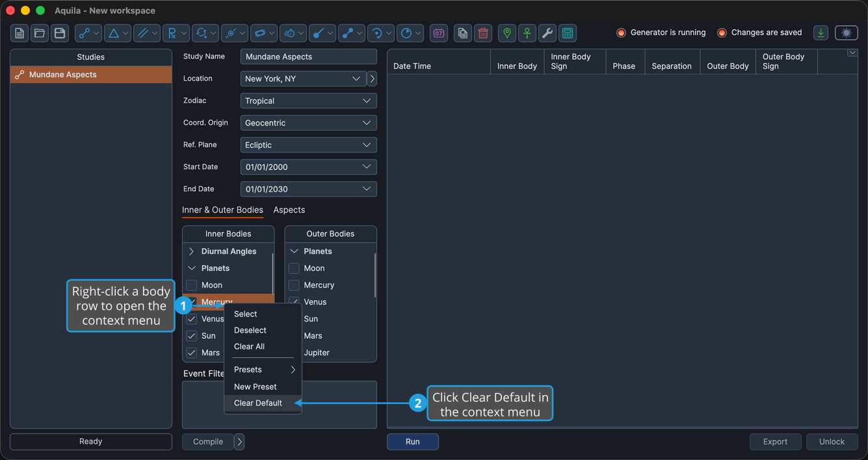This screenshot has width=868, height=460.
Task: Choose Deselect from the context menu
Action: click(263, 330)
